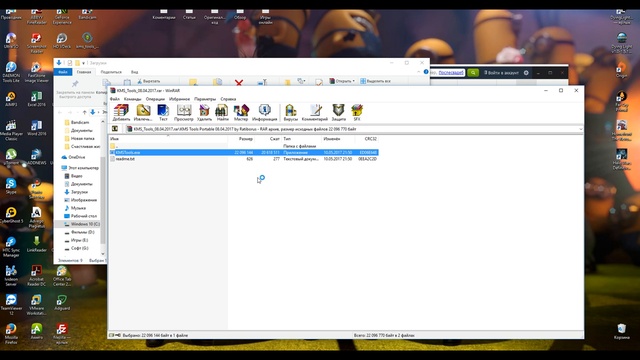Image resolution: width=640 pixels, height=360 pixels.
Task: Switch to the Поделиться tab in Explorer
Action: [111, 72]
